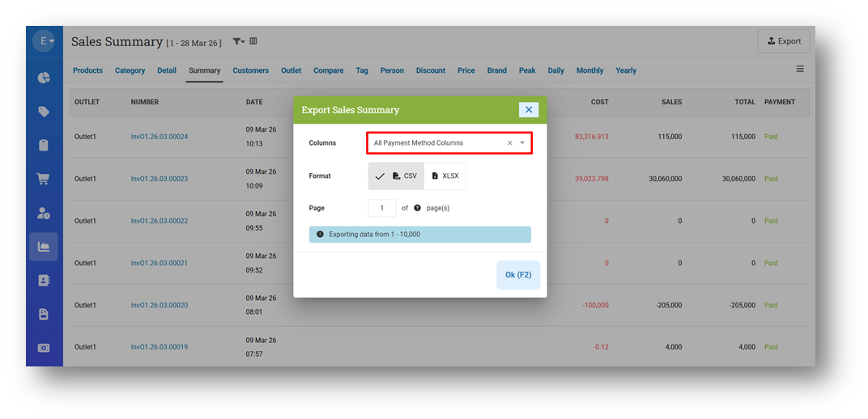Open the Compare tab
The width and height of the screenshot is (868, 419).
pos(328,70)
